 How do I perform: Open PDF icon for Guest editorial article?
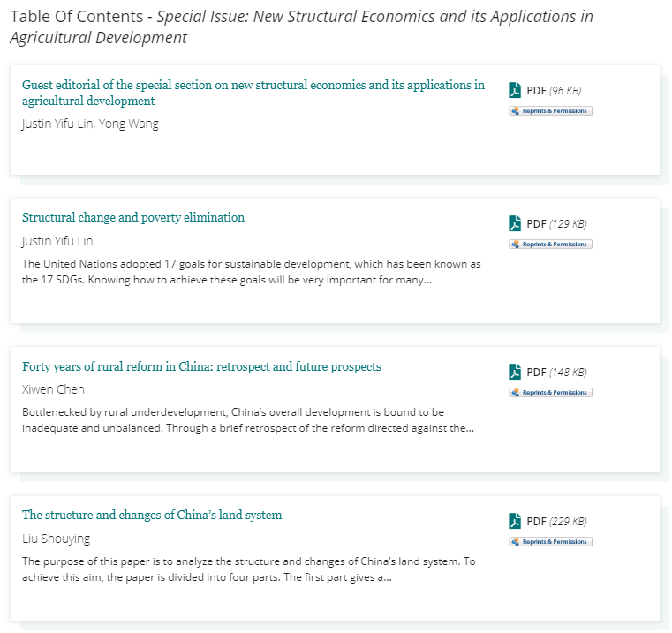click(x=515, y=90)
